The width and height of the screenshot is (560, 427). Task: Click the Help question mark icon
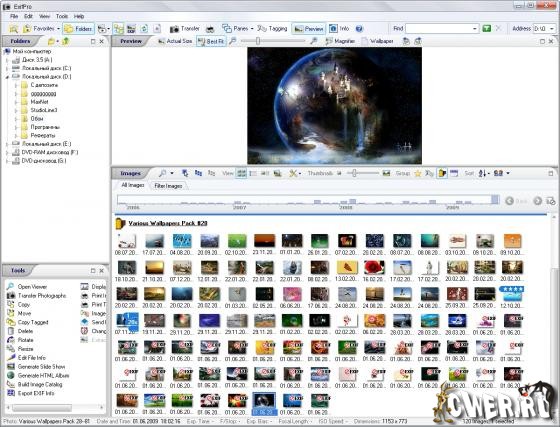(359, 29)
